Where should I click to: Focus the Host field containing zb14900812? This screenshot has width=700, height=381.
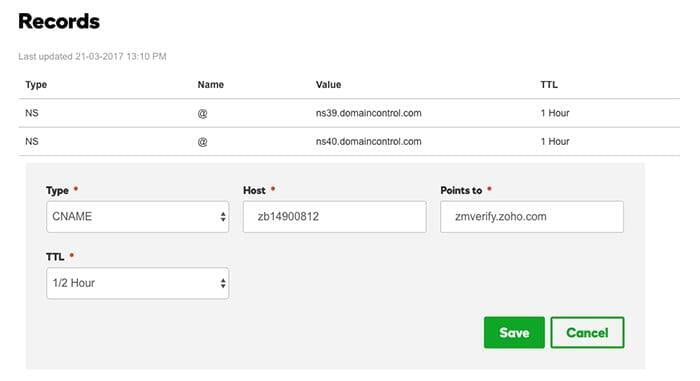click(x=334, y=217)
